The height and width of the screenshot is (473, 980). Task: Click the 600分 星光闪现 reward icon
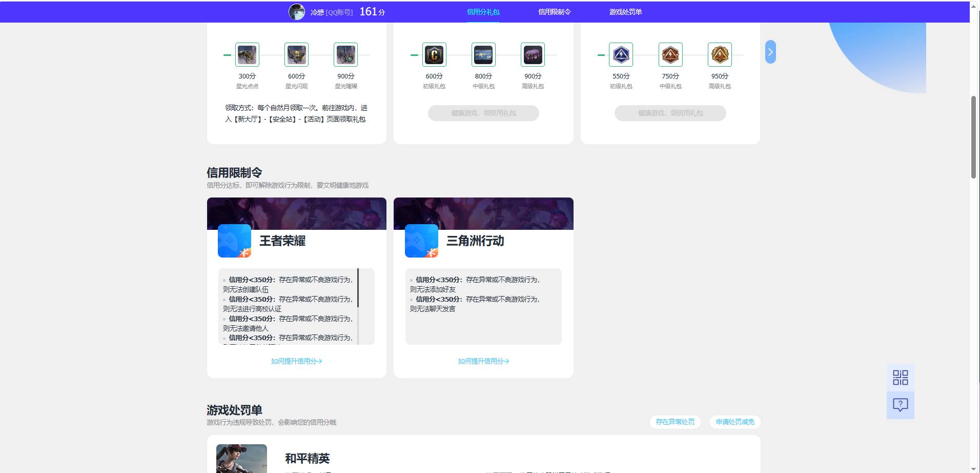pos(296,55)
